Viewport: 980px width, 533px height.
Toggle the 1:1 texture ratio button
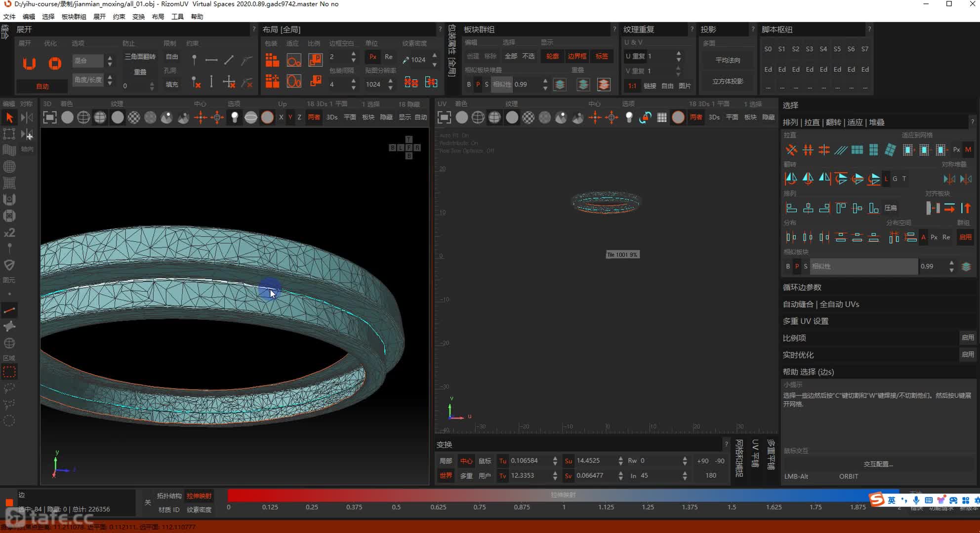632,86
